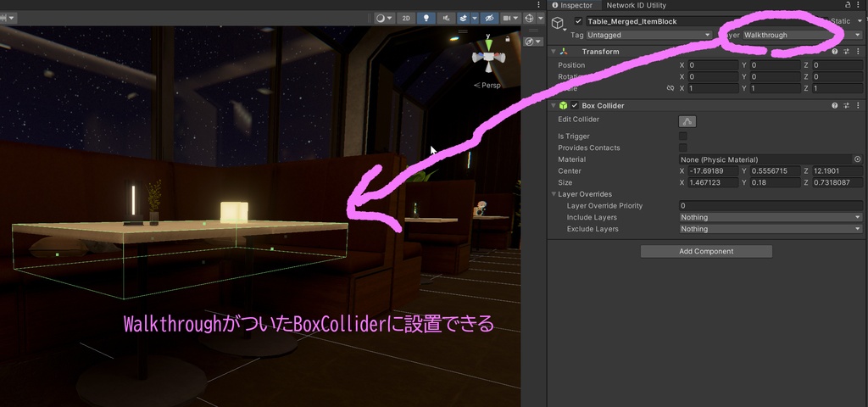Click Position Z field

coord(838,64)
